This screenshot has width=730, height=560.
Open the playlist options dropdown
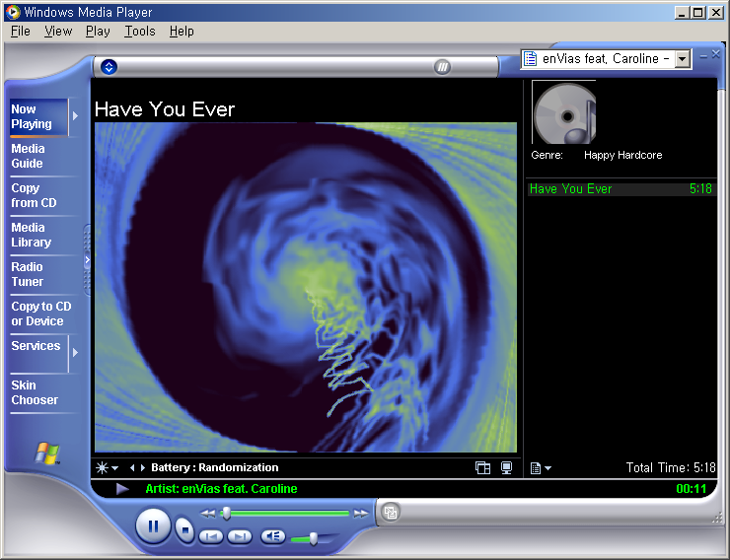[x=541, y=468]
